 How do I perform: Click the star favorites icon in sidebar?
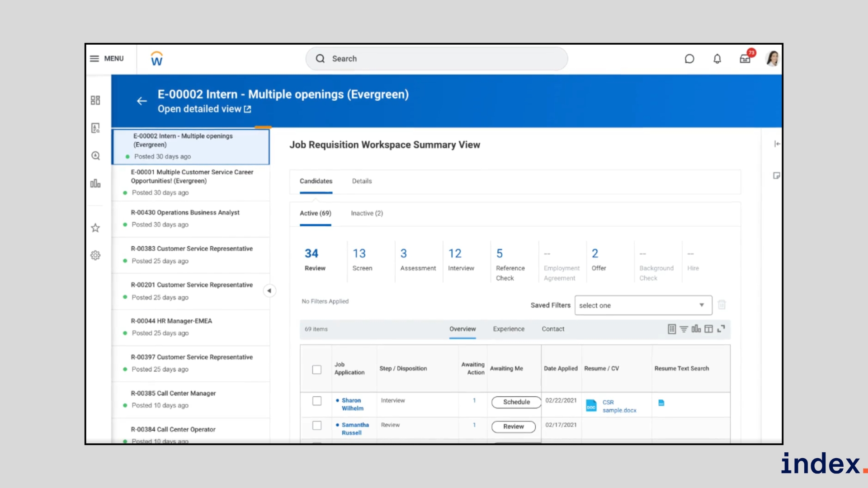95,228
